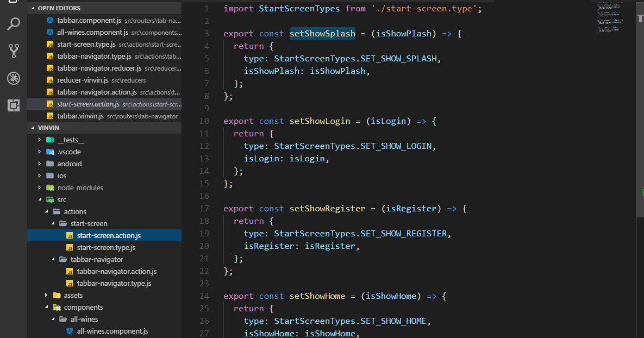This screenshot has width=644, height=338.
Task: Open start-screen.type.js in open editors
Action: (104, 45)
